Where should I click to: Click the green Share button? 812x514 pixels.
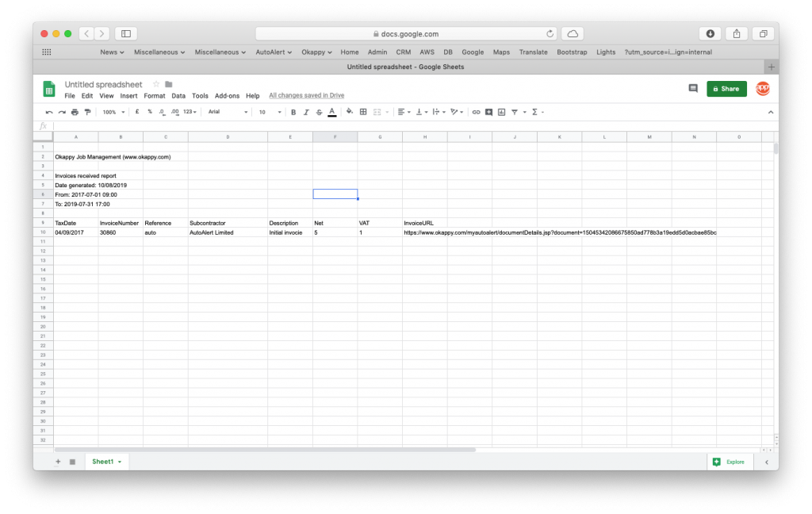(726, 89)
